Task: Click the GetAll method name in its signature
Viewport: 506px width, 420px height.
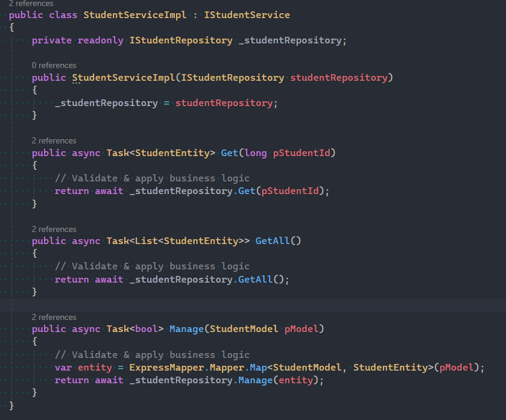Action: 273,241
